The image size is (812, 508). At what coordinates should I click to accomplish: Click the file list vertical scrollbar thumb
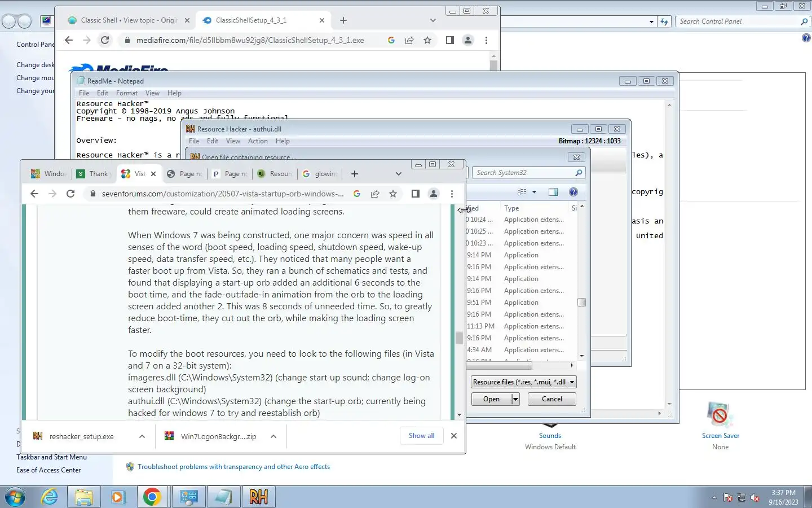(x=582, y=303)
